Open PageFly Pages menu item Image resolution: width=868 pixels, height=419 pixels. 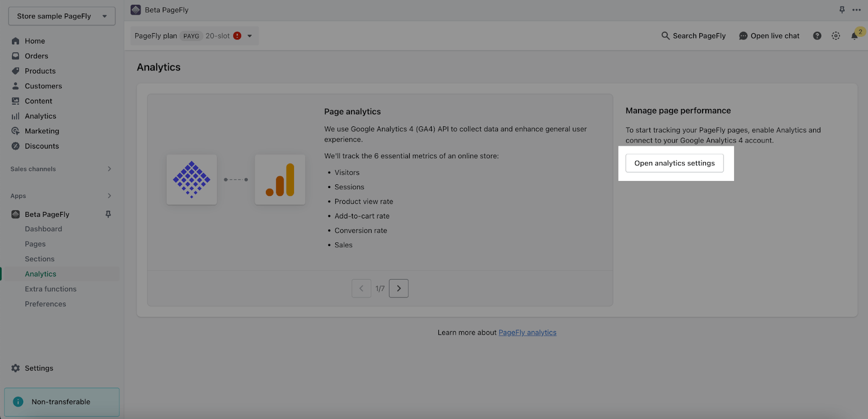click(x=35, y=244)
